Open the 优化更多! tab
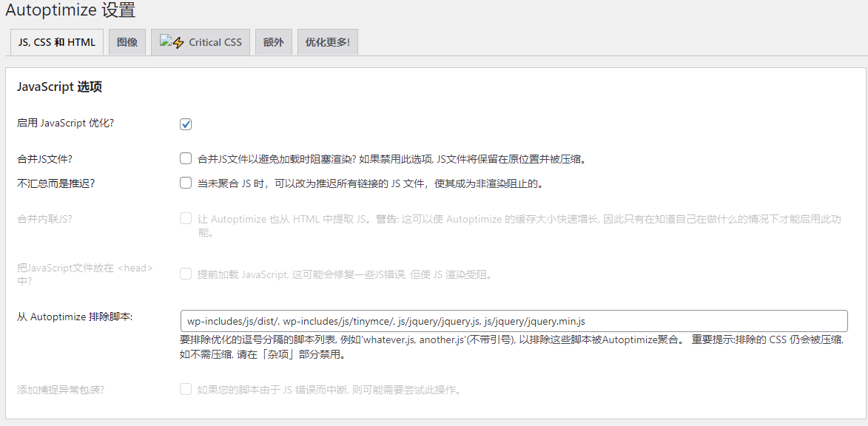Screen dimensions: 868x426 point(328,42)
